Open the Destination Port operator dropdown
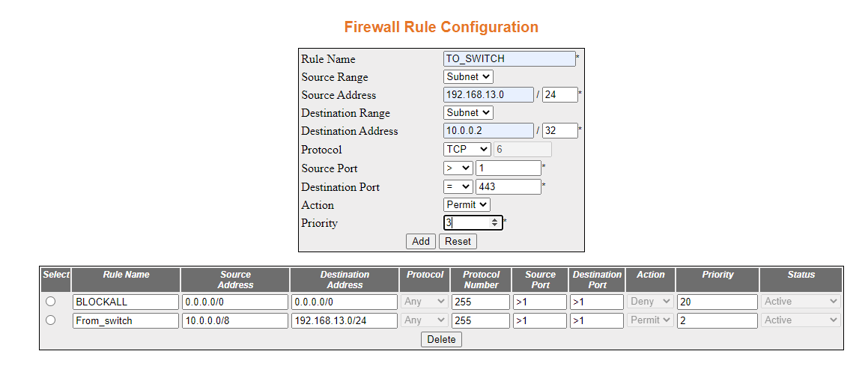The width and height of the screenshot is (868, 381). pyautogui.click(x=458, y=187)
